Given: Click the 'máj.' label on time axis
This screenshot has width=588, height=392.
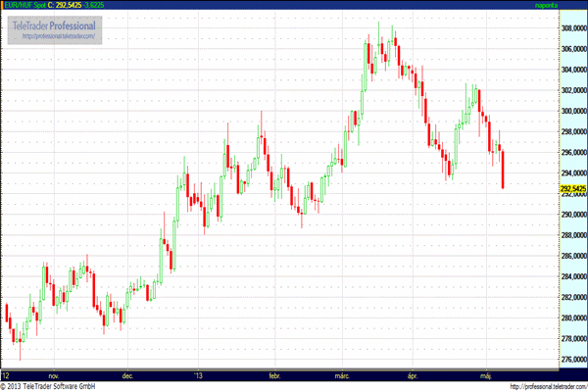Looking at the screenshot, I should pos(486,374).
